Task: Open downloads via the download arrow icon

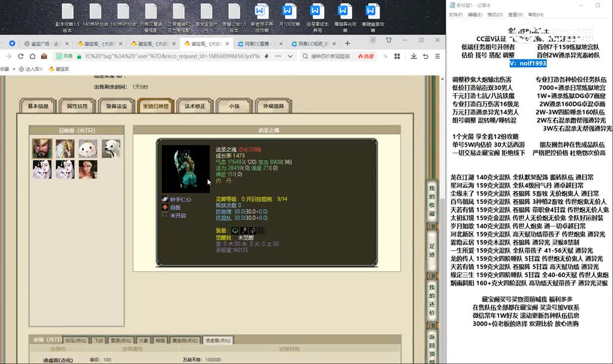Action: pos(414,57)
